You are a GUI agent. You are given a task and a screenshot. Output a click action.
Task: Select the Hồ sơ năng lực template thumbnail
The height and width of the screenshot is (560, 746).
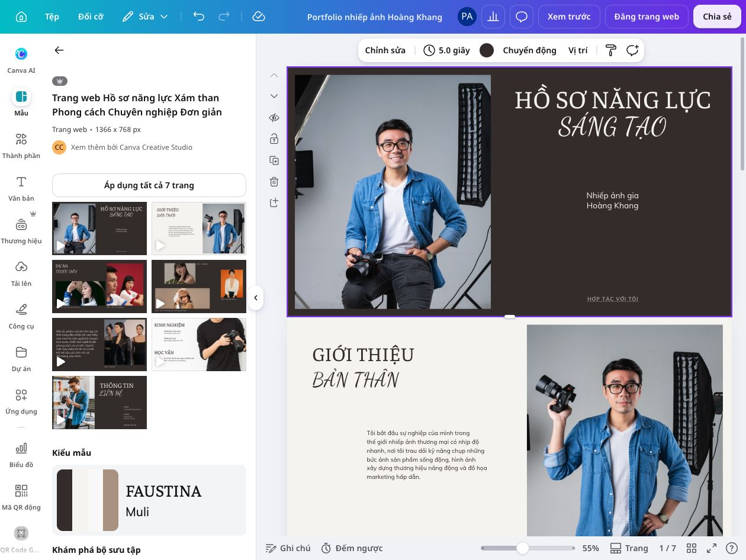click(99, 228)
